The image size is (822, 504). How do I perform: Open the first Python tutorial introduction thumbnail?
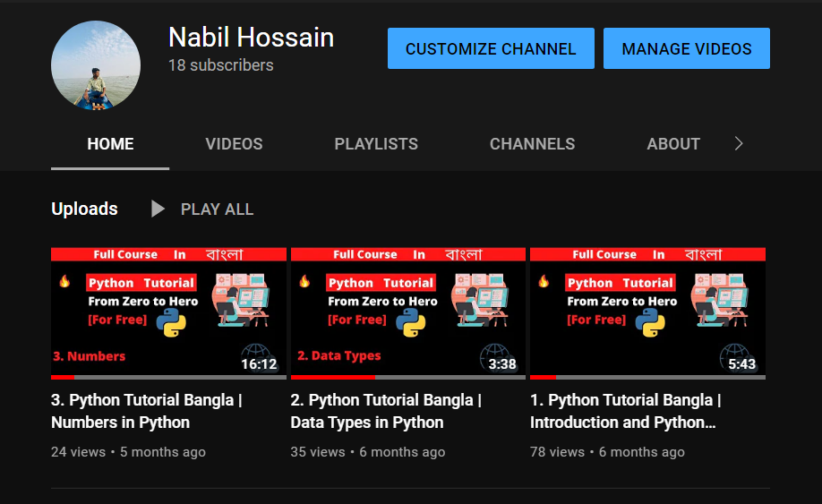coord(647,312)
